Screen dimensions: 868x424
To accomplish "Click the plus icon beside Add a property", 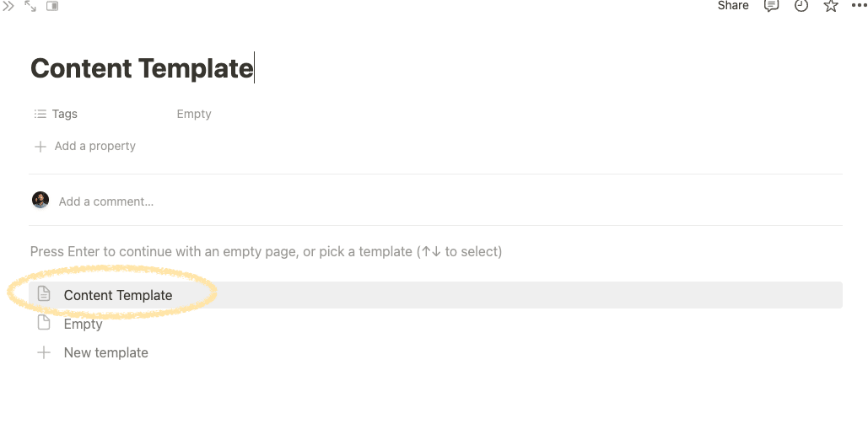I will 40,147.
